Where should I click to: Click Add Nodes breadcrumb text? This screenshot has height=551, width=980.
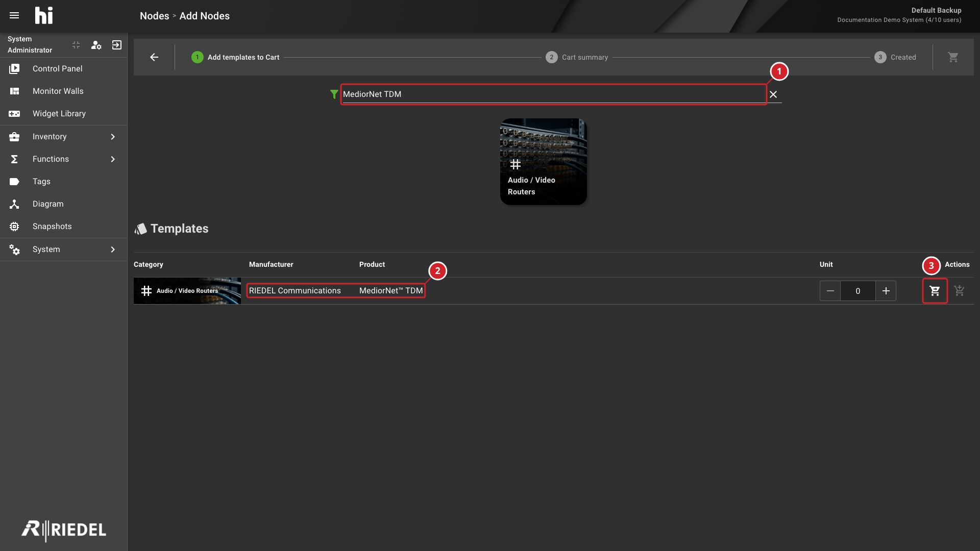(x=204, y=16)
